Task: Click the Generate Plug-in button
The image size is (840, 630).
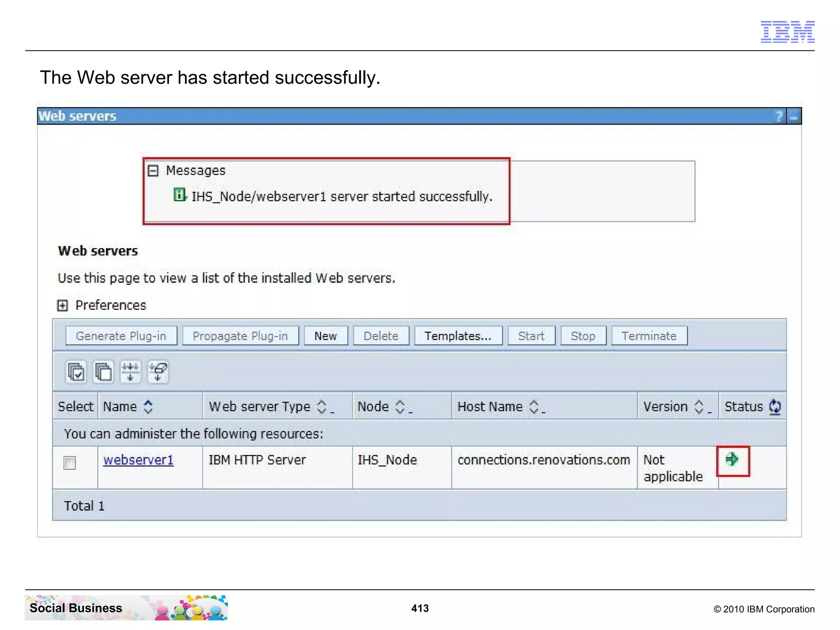Action: click(x=121, y=336)
